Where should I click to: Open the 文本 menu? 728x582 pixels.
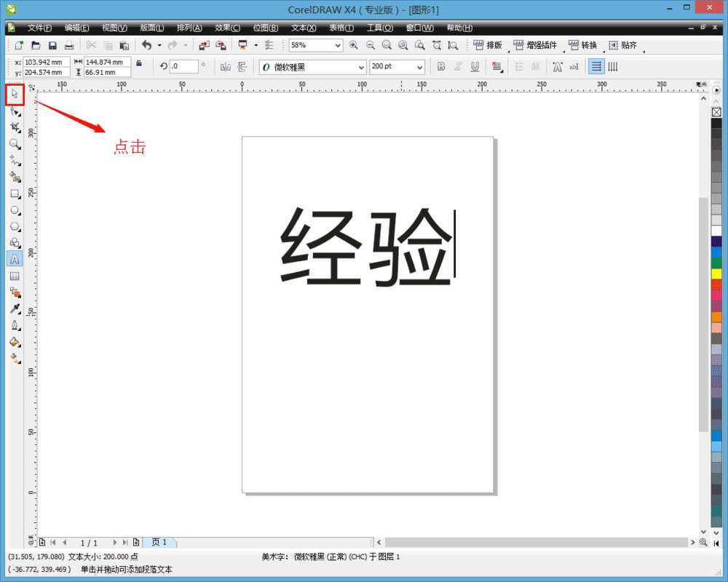click(302, 28)
